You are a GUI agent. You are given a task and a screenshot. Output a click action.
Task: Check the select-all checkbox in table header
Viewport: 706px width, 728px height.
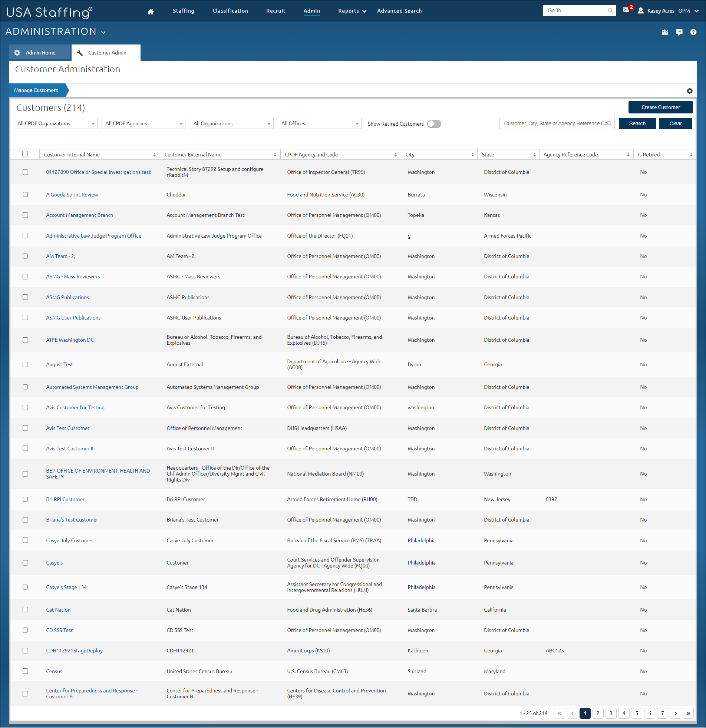point(25,153)
